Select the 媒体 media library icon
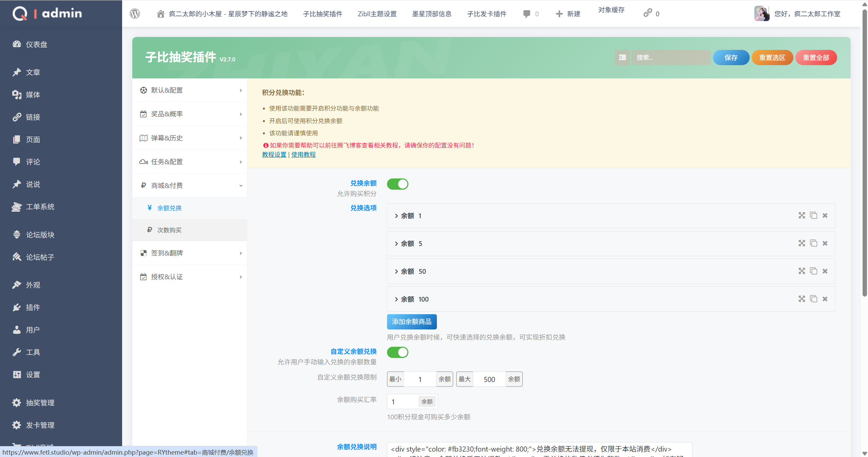Screen dimensions: 868x457 (17, 95)
